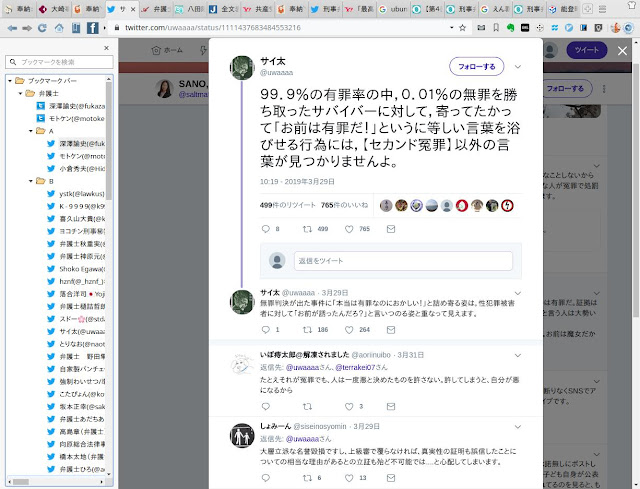
Task: Close the tweet overlay with X
Action: tap(622, 51)
